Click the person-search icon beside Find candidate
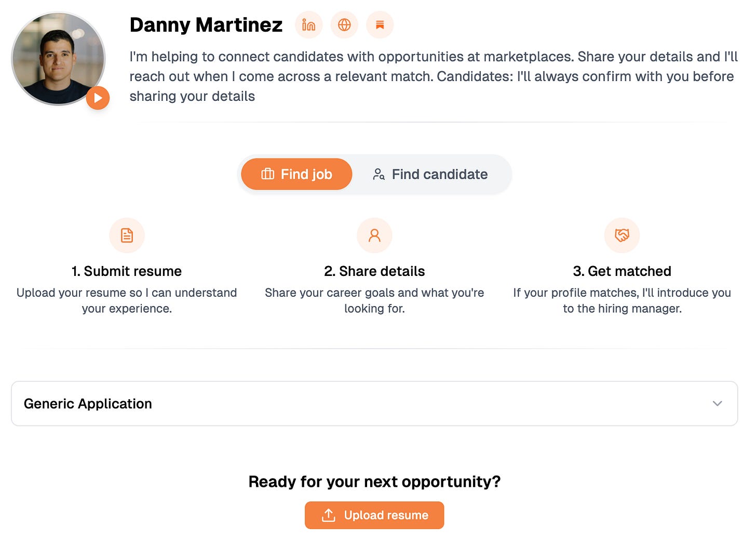 click(x=379, y=174)
